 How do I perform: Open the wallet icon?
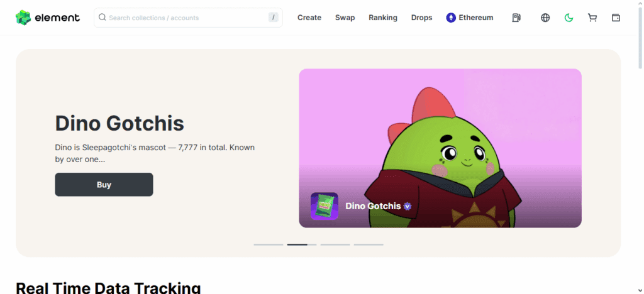616,18
